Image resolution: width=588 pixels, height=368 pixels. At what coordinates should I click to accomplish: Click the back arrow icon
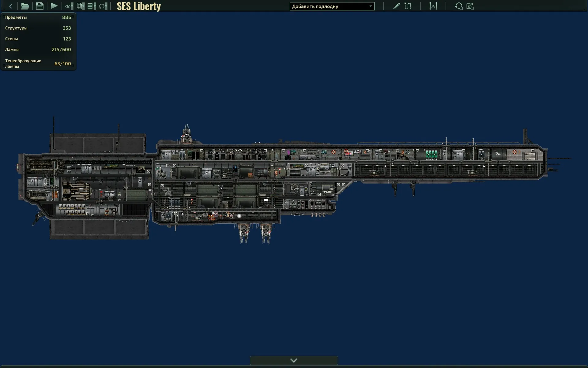(10, 6)
